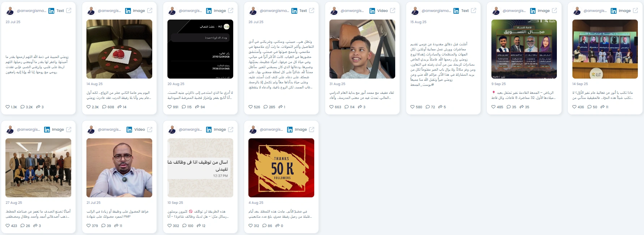Open external link on 23 Jul 25 text post
The image size is (644, 235).
(x=69, y=11)
